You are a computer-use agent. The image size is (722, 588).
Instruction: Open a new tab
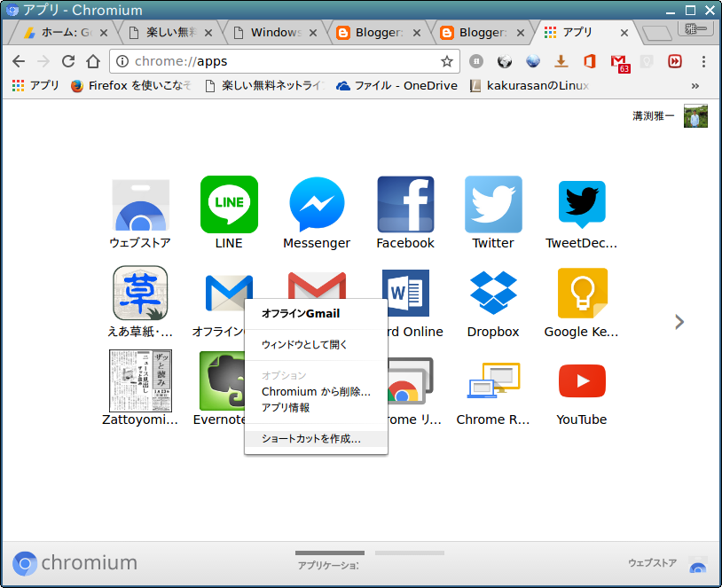tap(656, 33)
